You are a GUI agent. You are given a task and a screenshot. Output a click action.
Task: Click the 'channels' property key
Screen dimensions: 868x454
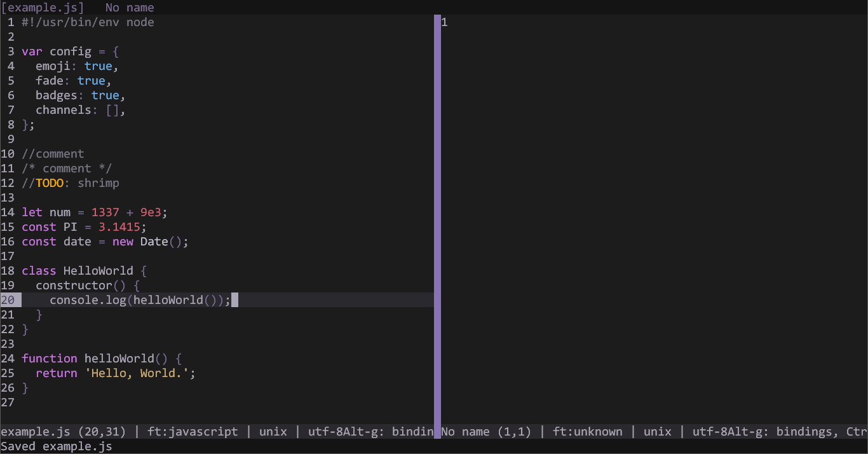click(x=64, y=110)
